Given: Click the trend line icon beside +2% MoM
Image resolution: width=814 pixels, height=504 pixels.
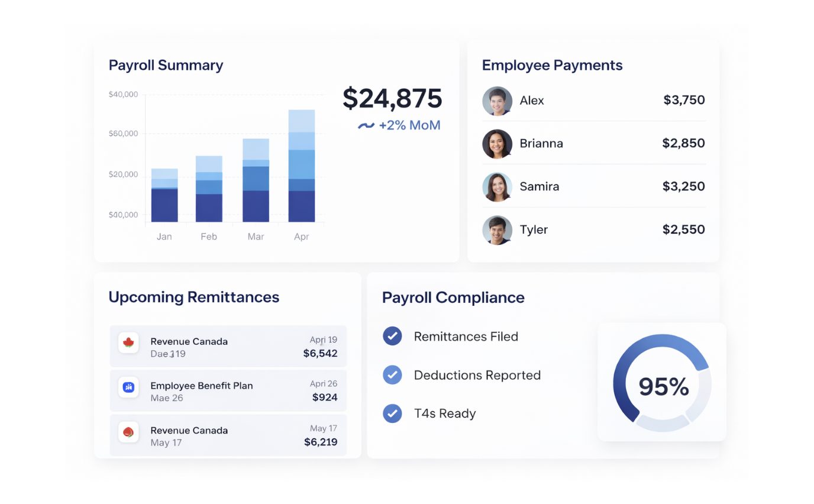Looking at the screenshot, I should [366, 126].
